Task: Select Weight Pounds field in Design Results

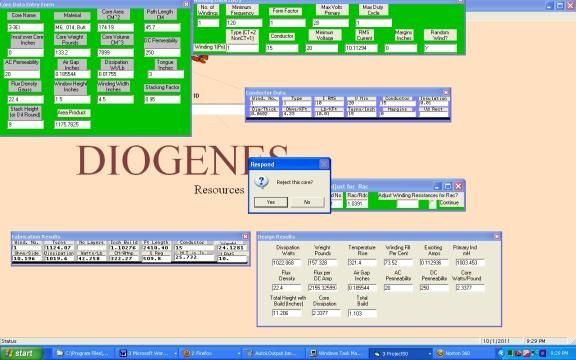Action: click(x=323, y=263)
